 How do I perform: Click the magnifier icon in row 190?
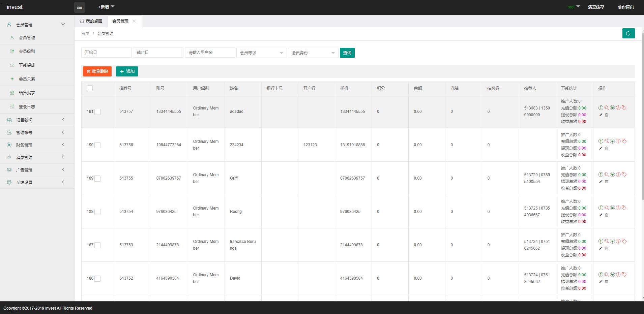tap(606, 141)
